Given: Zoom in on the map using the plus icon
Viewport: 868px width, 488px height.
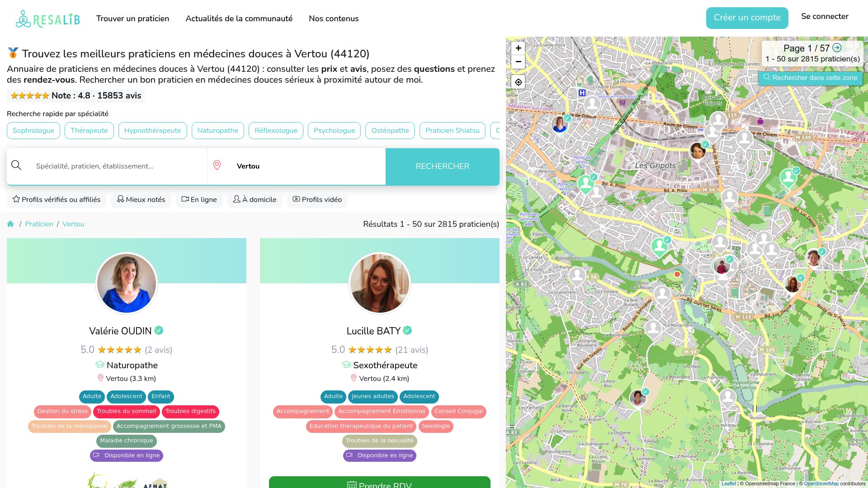Looking at the screenshot, I should click(518, 48).
